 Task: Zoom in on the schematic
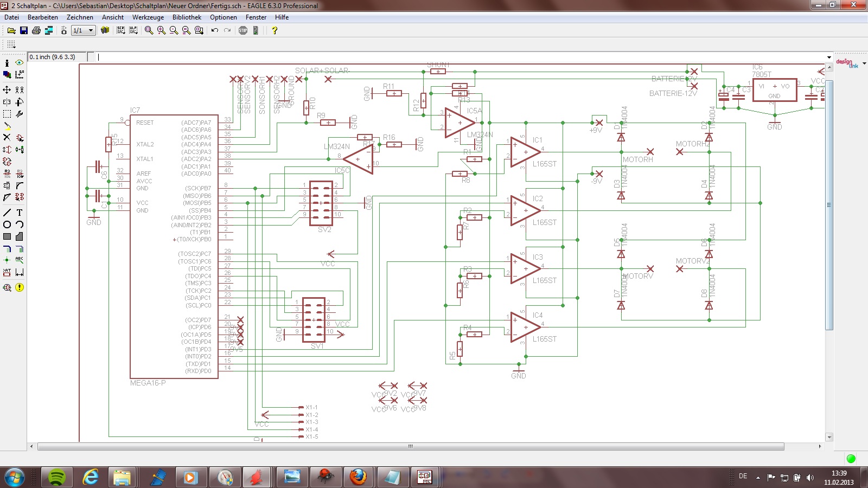[x=162, y=30]
